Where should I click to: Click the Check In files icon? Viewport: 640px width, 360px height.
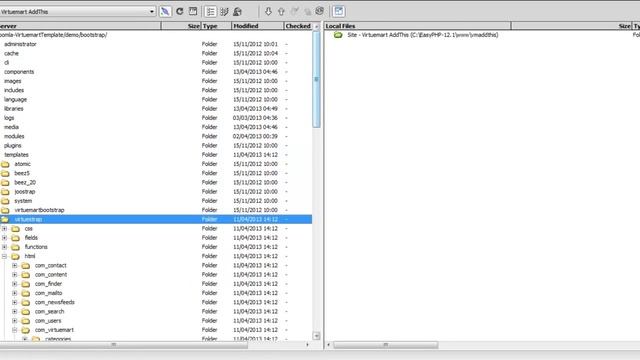[x=307, y=12]
